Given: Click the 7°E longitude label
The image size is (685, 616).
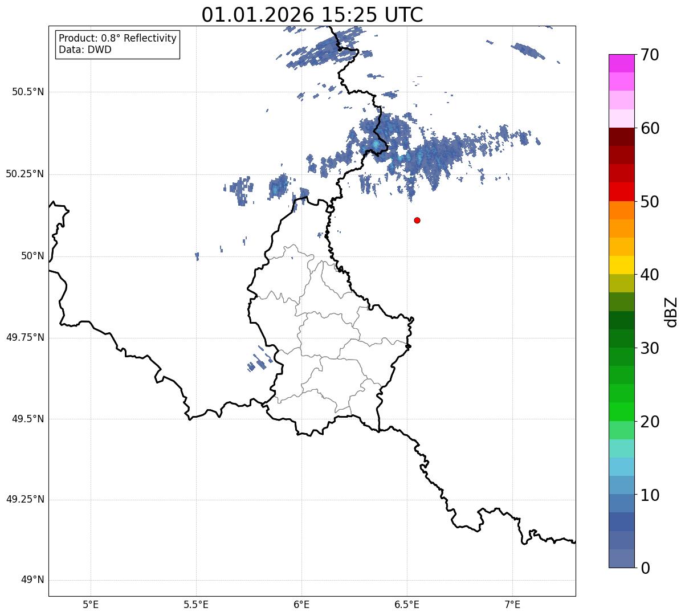Looking at the screenshot, I should click(x=512, y=605).
